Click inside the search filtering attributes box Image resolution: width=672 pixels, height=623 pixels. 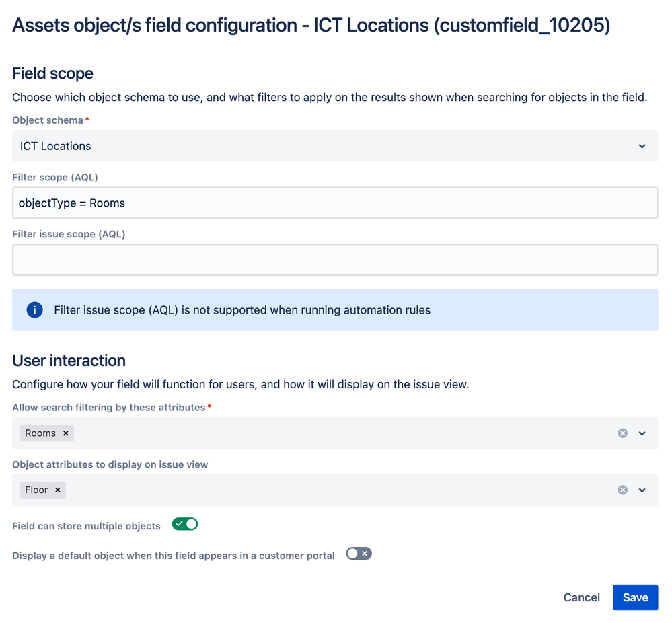tap(336, 433)
